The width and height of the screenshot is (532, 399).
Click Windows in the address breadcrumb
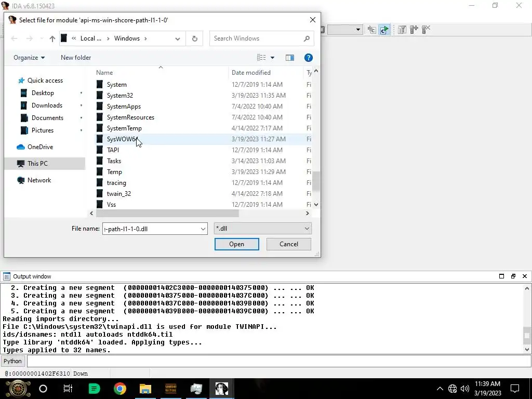(127, 38)
